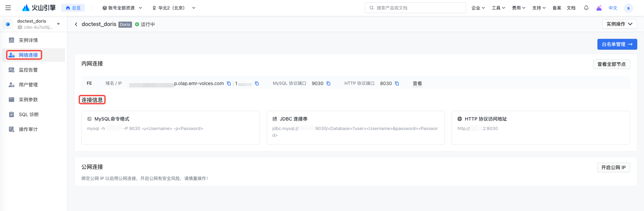Click the 开启公网 IP button
The height and width of the screenshot is (211, 644).
(613, 167)
